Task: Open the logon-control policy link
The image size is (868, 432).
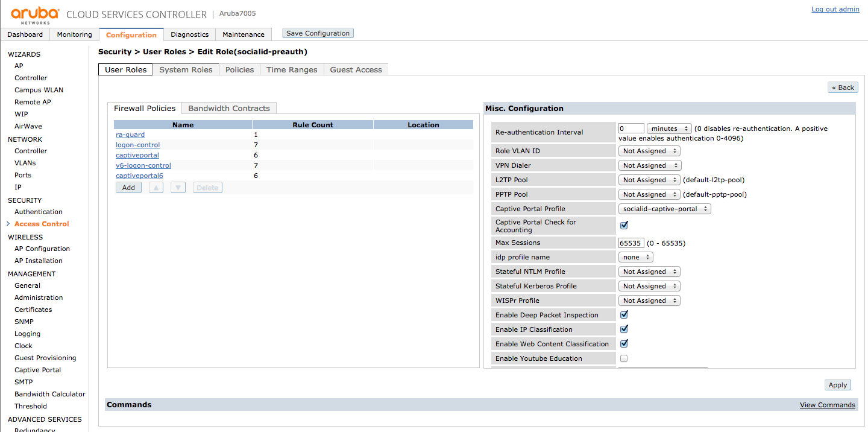Action: tap(138, 145)
